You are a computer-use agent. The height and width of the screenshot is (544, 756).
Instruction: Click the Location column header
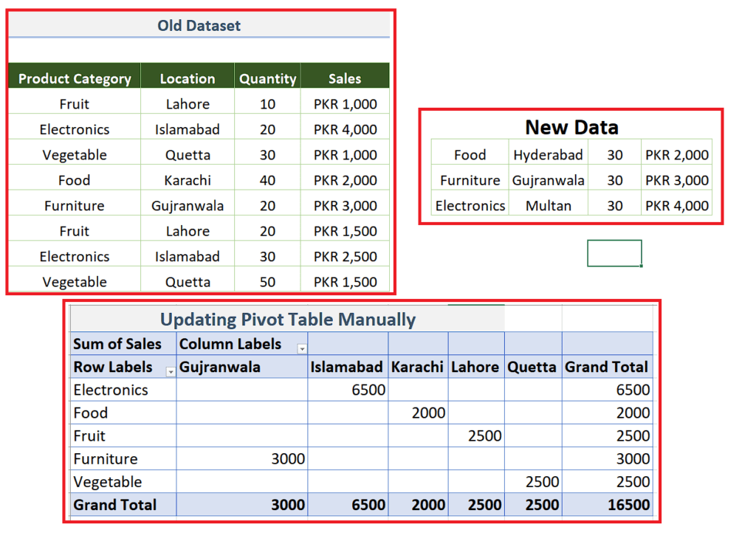coord(187,78)
